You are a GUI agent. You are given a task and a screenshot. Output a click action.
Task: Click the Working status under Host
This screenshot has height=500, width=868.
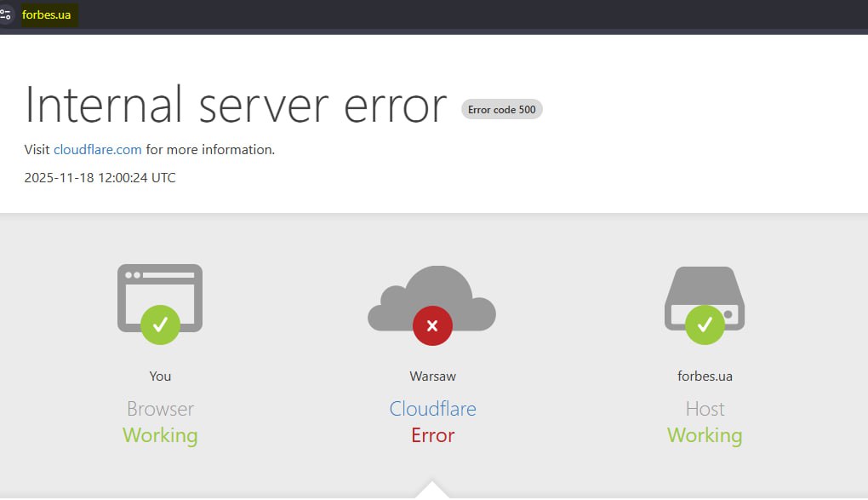(705, 435)
